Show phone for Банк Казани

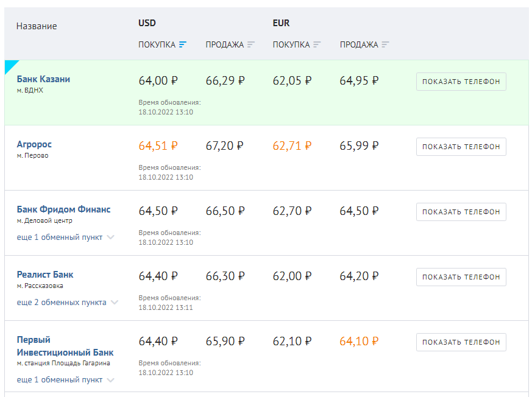[x=461, y=82]
